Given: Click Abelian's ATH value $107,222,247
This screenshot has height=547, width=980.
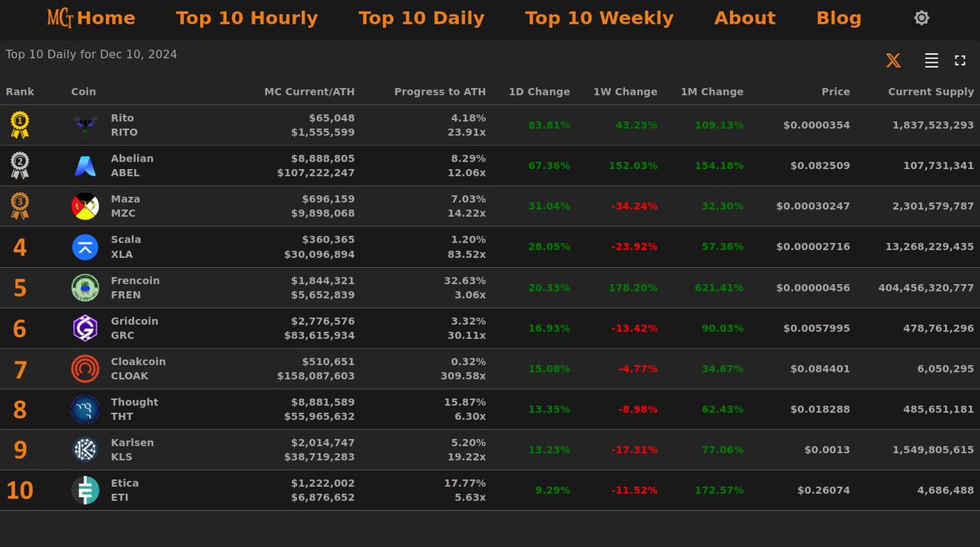Looking at the screenshot, I should (316, 173).
